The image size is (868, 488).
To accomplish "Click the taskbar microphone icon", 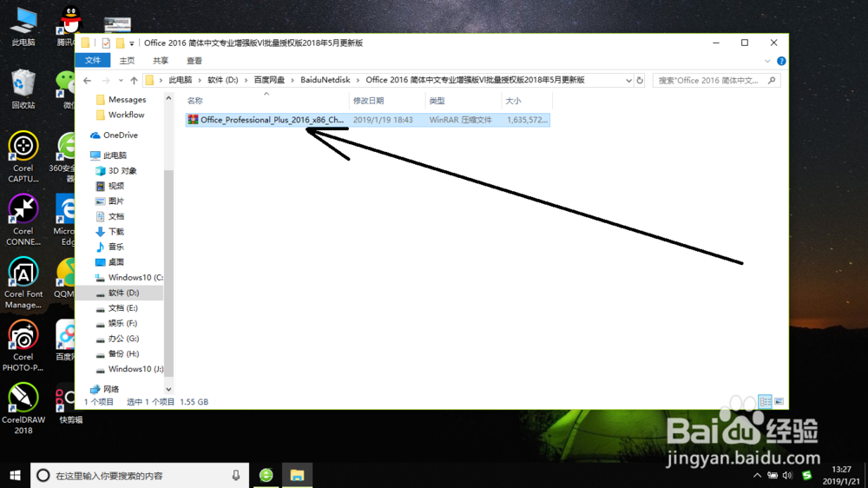I will (x=236, y=475).
